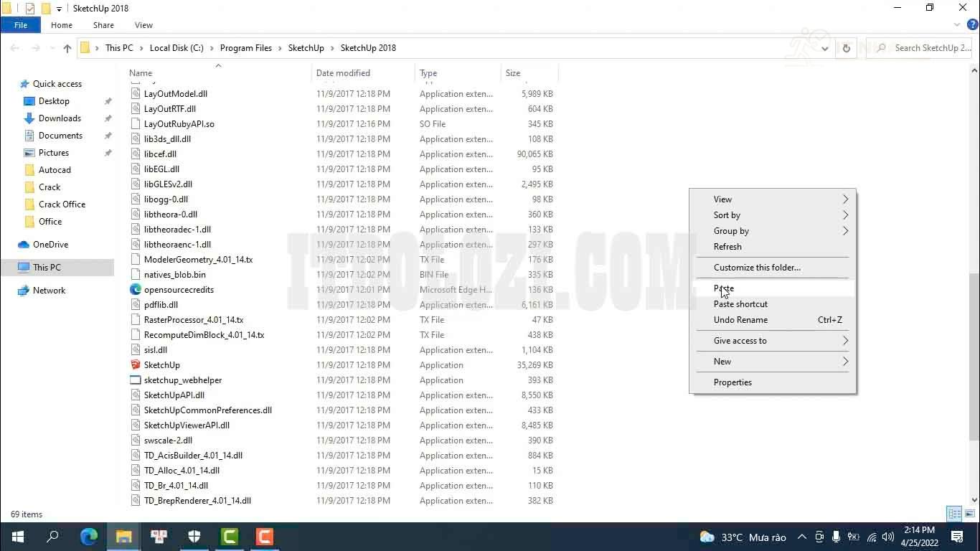The width and height of the screenshot is (980, 551).
Task: Click the Windows Security shield taskbar icon
Action: [x=194, y=537]
